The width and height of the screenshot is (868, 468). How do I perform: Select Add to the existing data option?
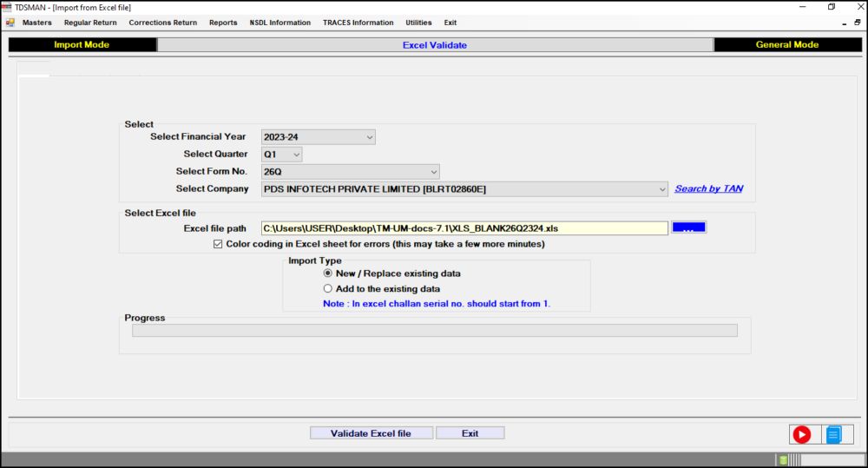[328, 288]
